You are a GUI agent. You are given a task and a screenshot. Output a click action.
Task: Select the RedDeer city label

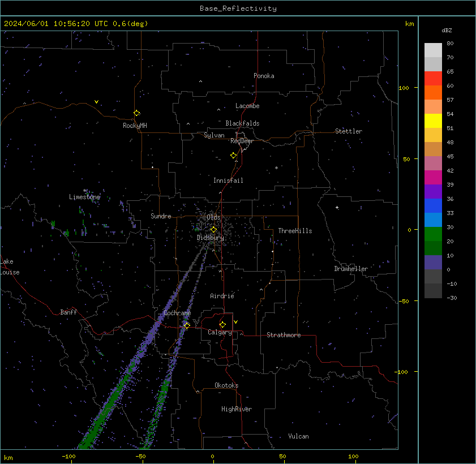click(x=242, y=141)
